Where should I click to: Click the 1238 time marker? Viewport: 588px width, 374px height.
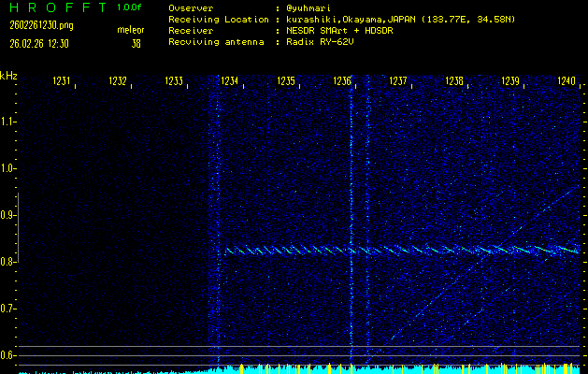point(454,82)
